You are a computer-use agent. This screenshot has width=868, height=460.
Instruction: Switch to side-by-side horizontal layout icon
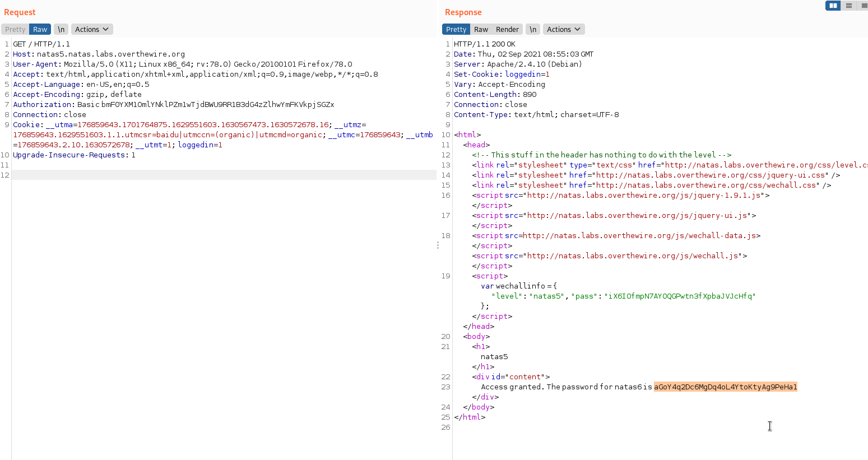[833, 6]
